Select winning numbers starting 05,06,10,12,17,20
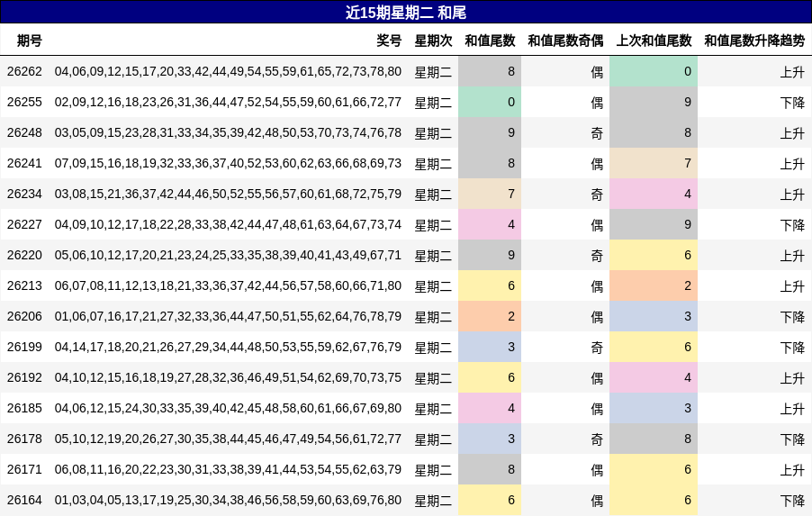This screenshot has width=812, height=516. [228, 255]
